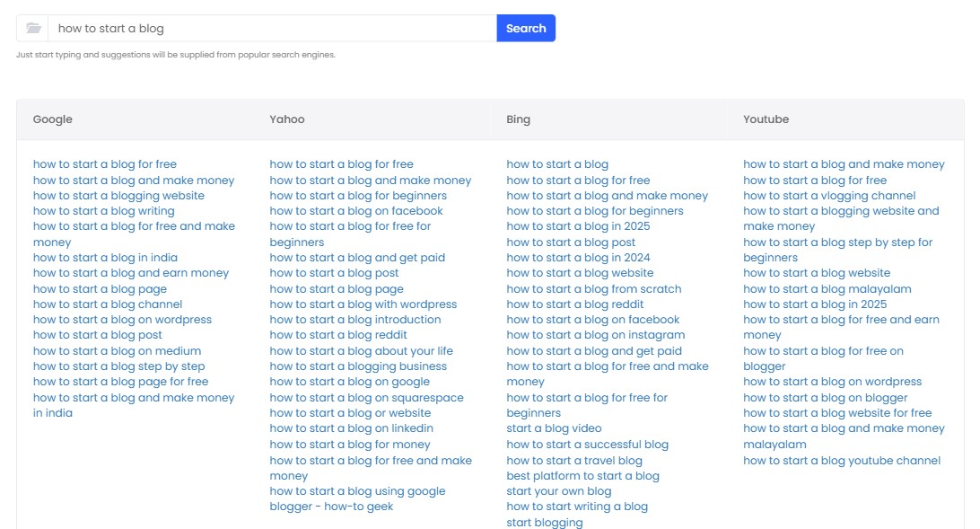Open Bing suggestion 'how to start a travel blog'

pyautogui.click(x=574, y=461)
